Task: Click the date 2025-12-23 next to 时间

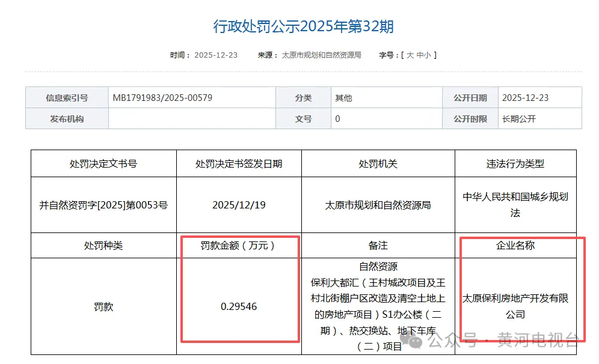Action: 216,55
